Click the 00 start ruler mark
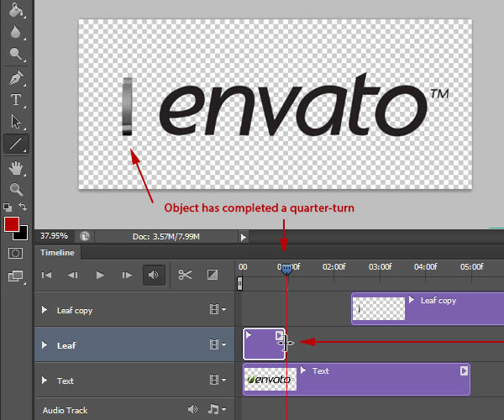The width and height of the screenshot is (504, 420). [x=243, y=267]
